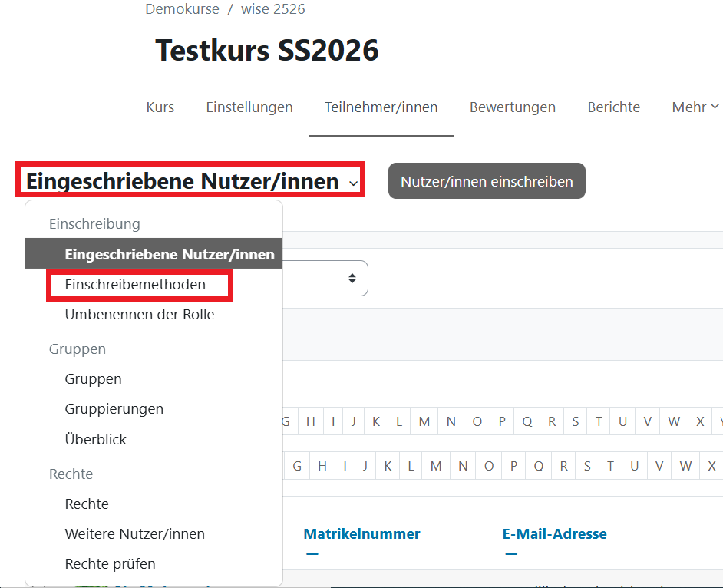Open the "Bewertungen" tab

click(512, 107)
